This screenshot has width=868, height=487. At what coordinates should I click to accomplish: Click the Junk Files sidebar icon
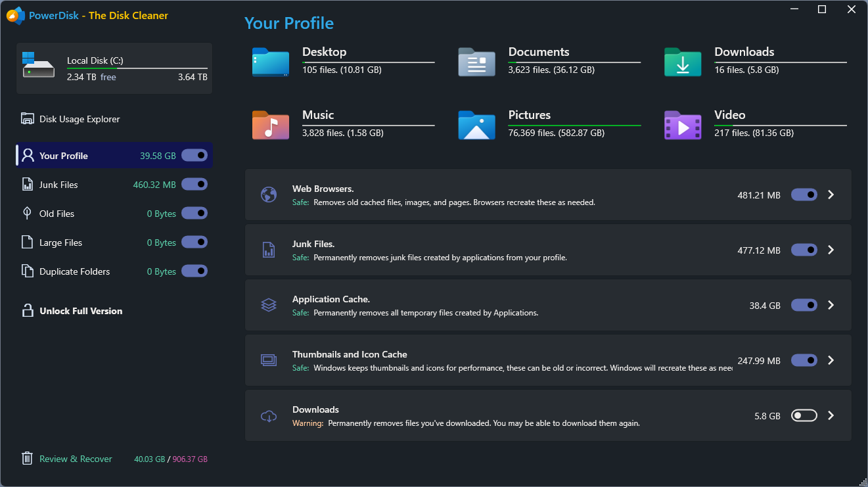coord(28,185)
